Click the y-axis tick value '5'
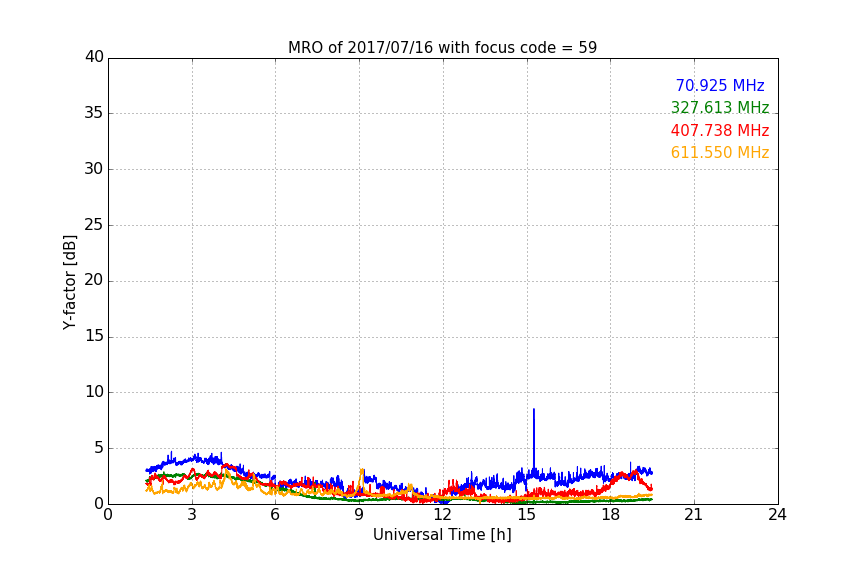Image resolution: width=864 pixels, height=576 pixels. 99,448
